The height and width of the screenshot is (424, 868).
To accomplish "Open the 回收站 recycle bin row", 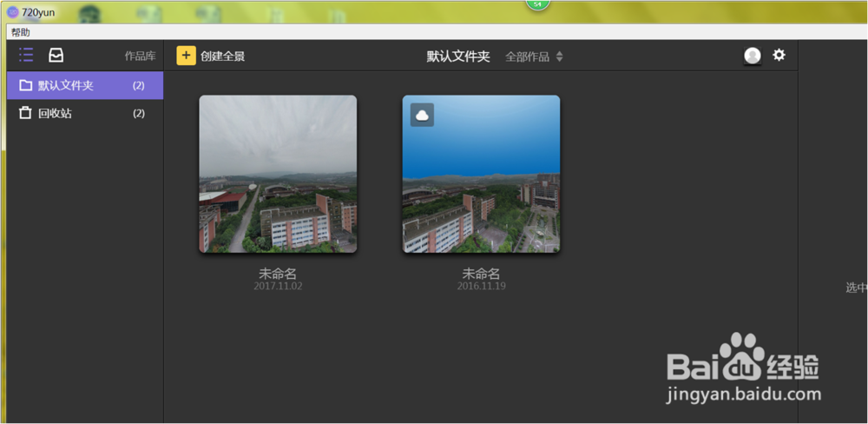I will tap(85, 114).
